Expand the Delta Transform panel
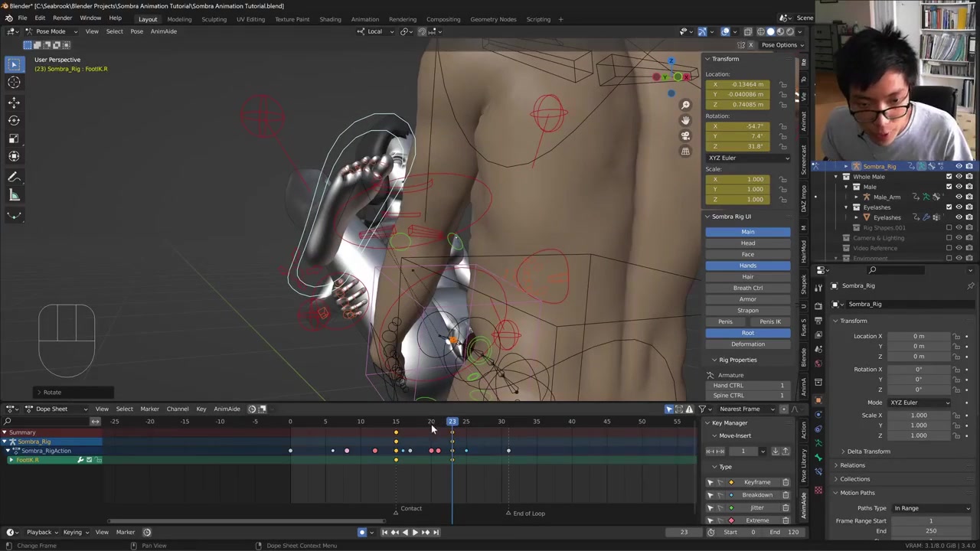The image size is (980, 551). (868, 452)
